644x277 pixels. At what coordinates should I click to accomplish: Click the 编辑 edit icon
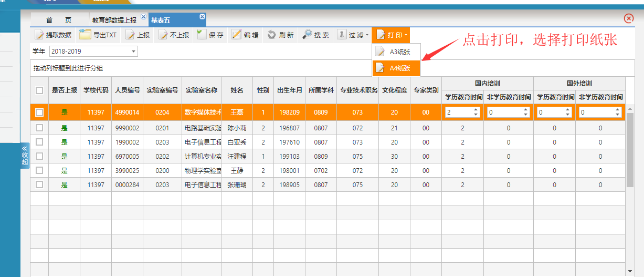(237, 35)
